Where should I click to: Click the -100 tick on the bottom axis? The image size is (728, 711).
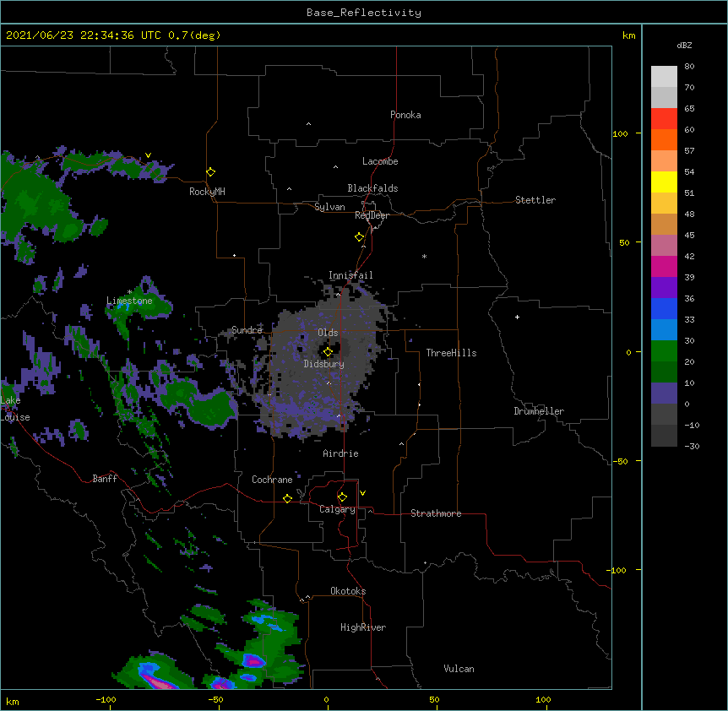[x=106, y=699]
